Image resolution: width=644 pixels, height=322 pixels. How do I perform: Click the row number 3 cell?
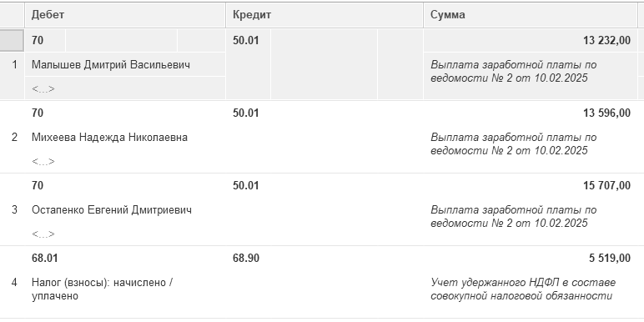tap(14, 210)
